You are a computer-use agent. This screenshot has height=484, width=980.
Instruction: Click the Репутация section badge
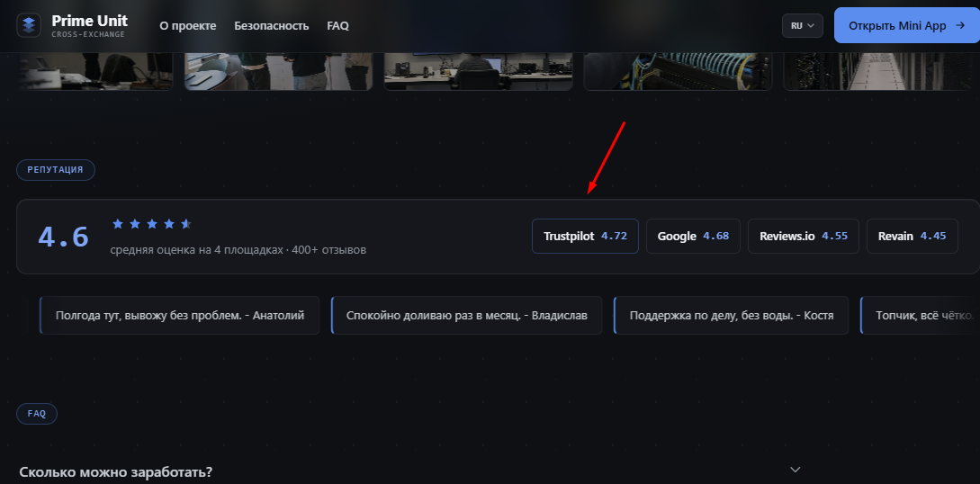(56, 170)
